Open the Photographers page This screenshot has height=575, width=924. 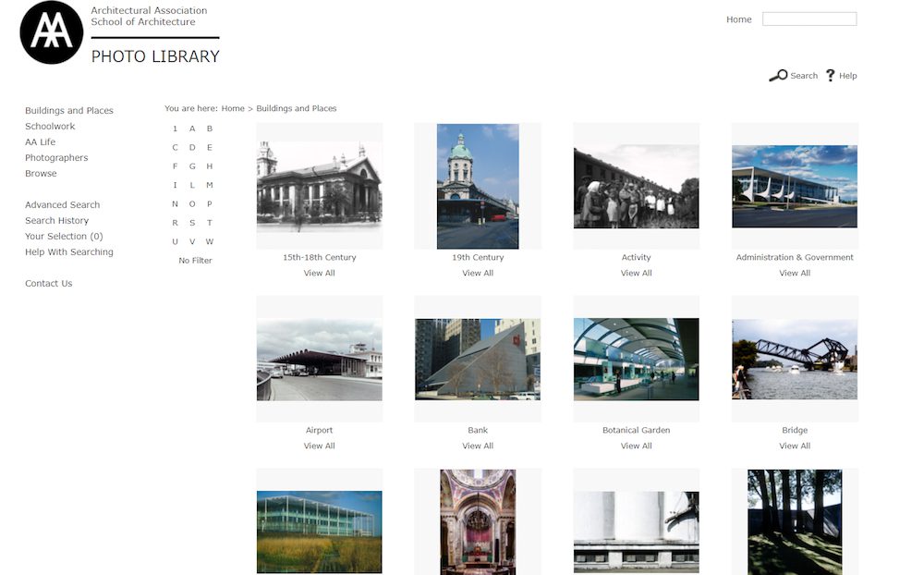(x=56, y=157)
